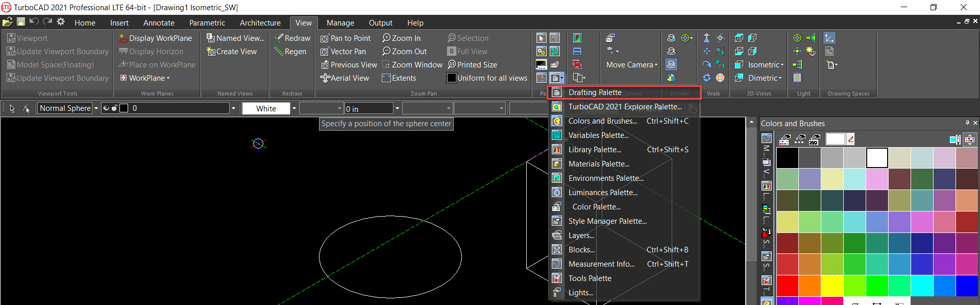Image resolution: width=980 pixels, height=305 pixels.
Task: Open the file folder icon in title toolbar
Action: click(x=7, y=21)
